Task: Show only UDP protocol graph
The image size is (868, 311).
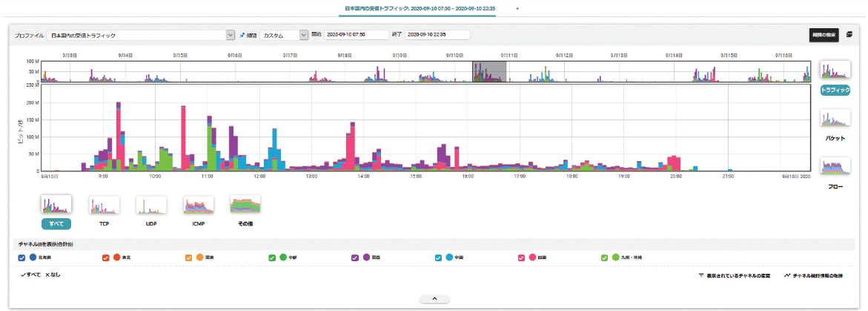Action: [151, 205]
